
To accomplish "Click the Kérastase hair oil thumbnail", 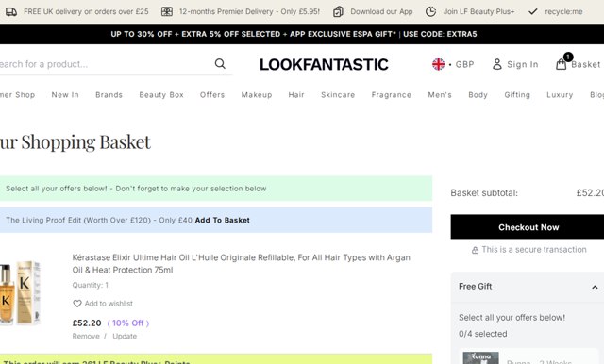I will [20, 293].
